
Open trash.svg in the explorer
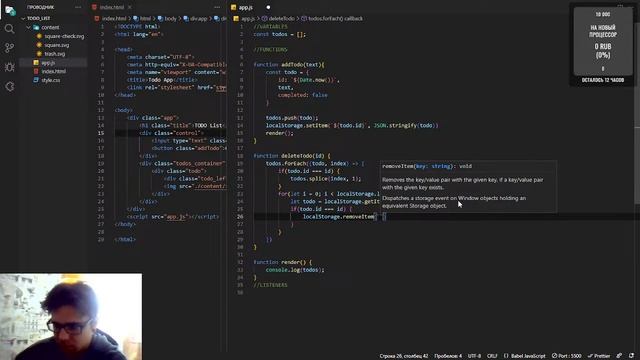click(55, 54)
